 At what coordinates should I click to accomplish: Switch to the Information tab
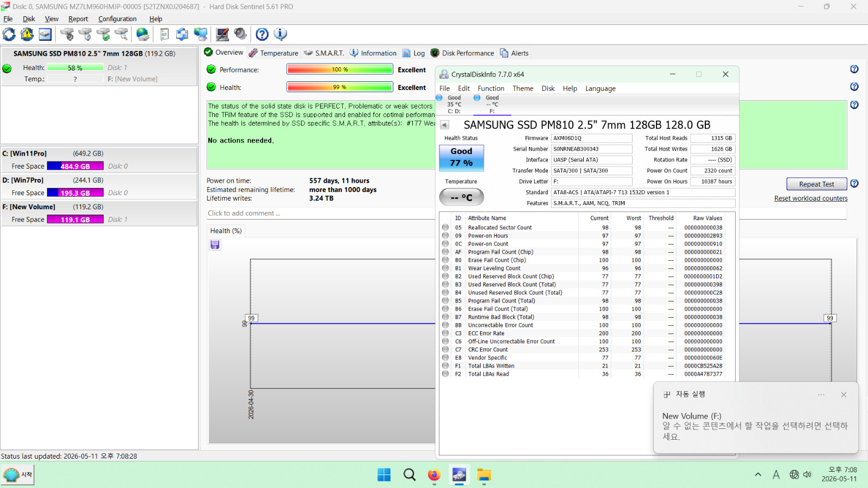pyautogui.click(x=373, y=53)
